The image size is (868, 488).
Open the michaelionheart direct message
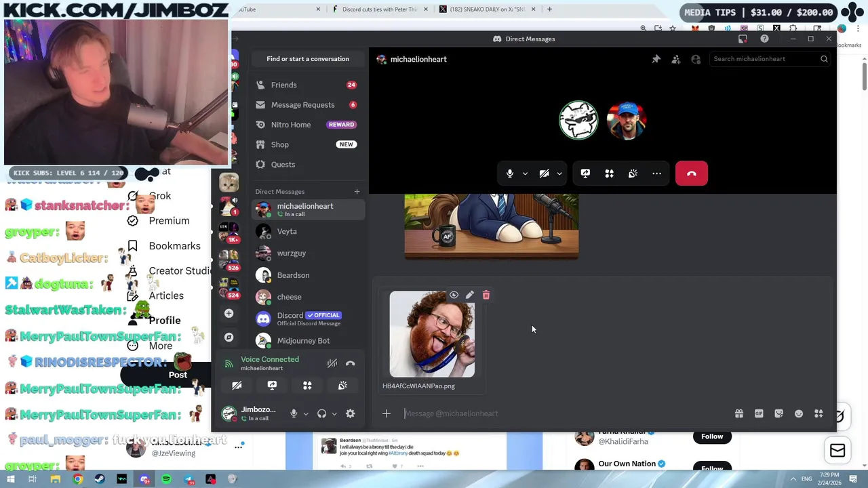[x=308, y=209]
